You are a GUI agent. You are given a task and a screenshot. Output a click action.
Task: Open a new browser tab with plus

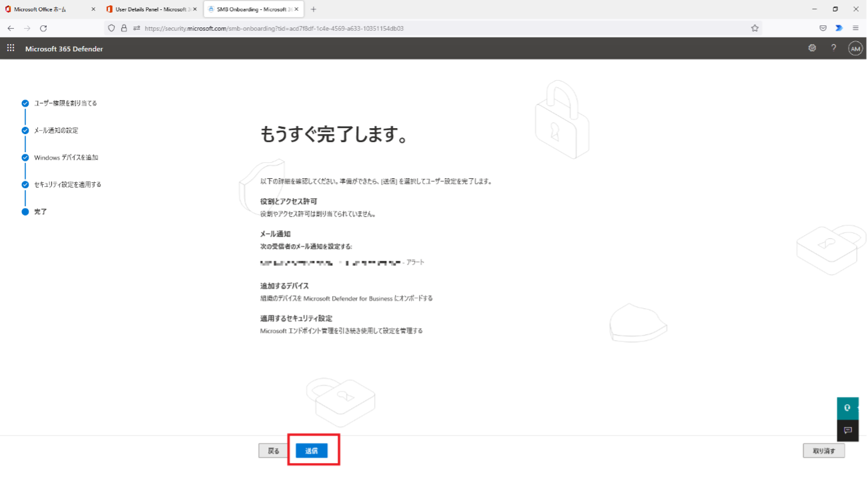click(314, 9)
